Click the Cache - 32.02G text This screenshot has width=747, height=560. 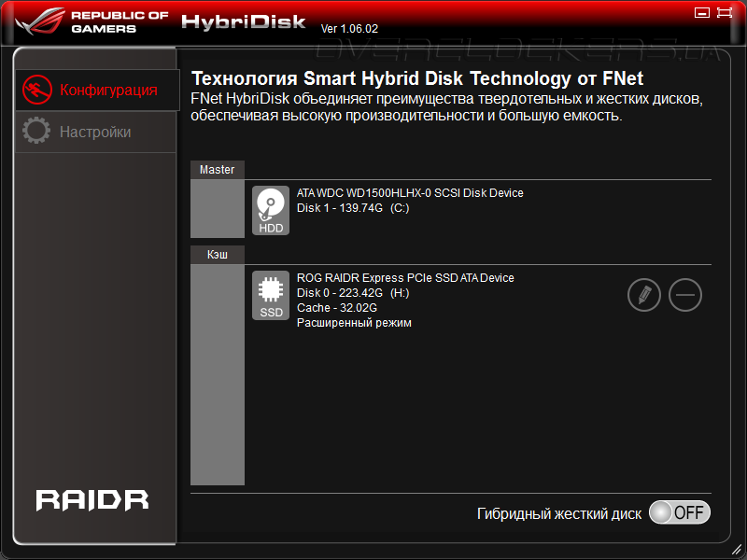point(337,308)
